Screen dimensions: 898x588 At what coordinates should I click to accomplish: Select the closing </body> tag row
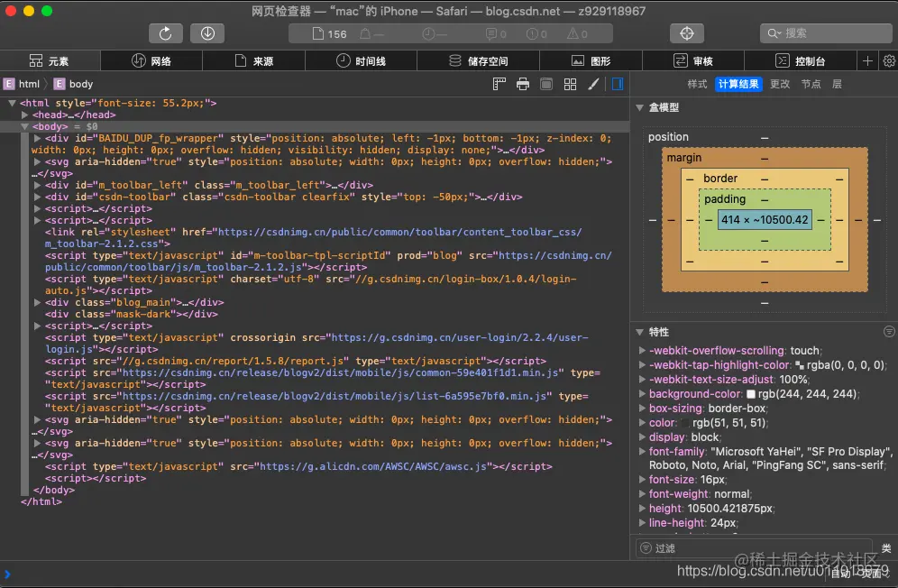tap(54, 490)
